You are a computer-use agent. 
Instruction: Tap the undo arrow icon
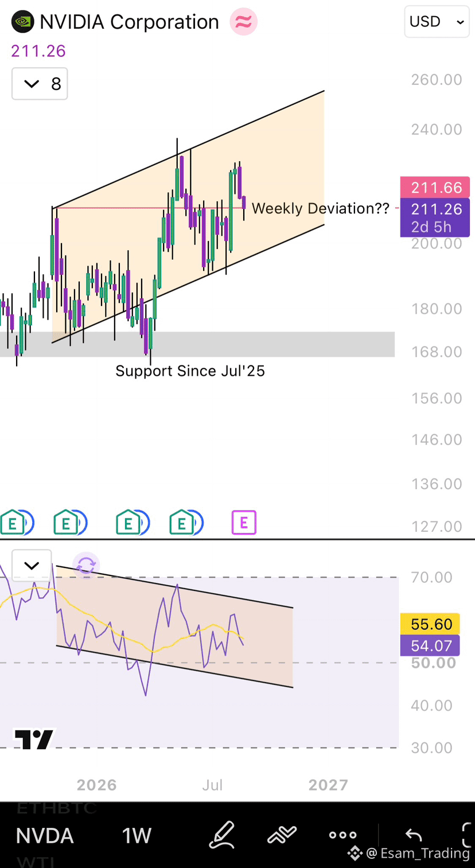tap(414, 835)
